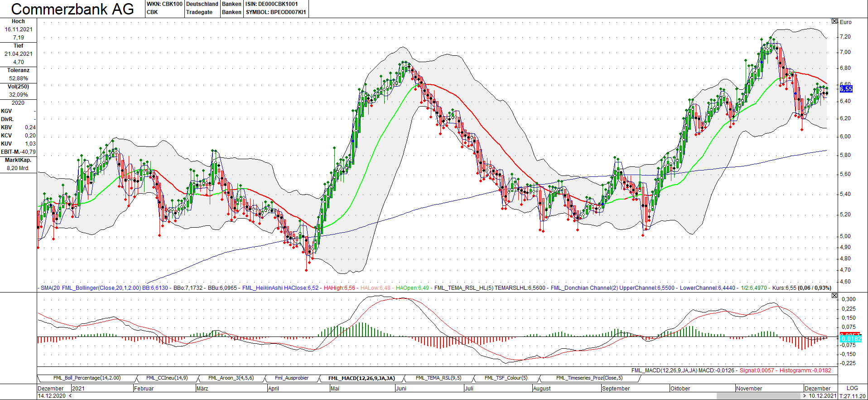Click the cyan MACD histogram value label
Screen dimensions: 868x400
[x=851, y=339]
